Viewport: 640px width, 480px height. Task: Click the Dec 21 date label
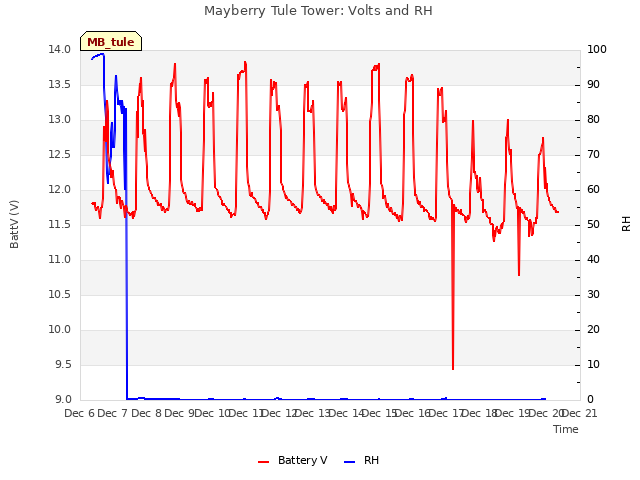coord(580,414)
